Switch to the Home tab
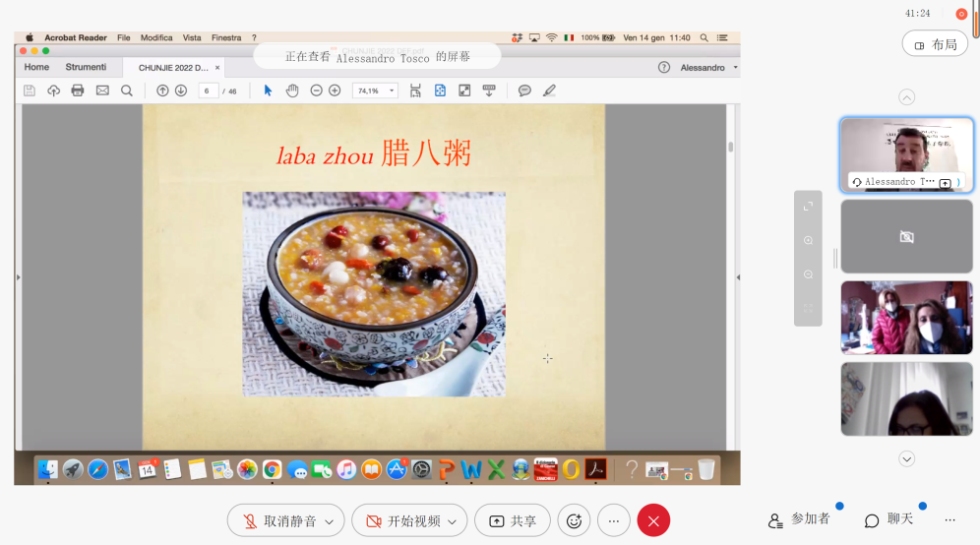The image size is (980, 545). 36,67
